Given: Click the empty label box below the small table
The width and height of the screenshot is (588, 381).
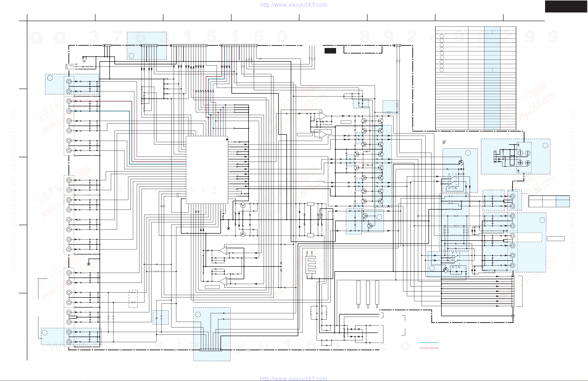Looking at the screenshot, I should [555, 239].
